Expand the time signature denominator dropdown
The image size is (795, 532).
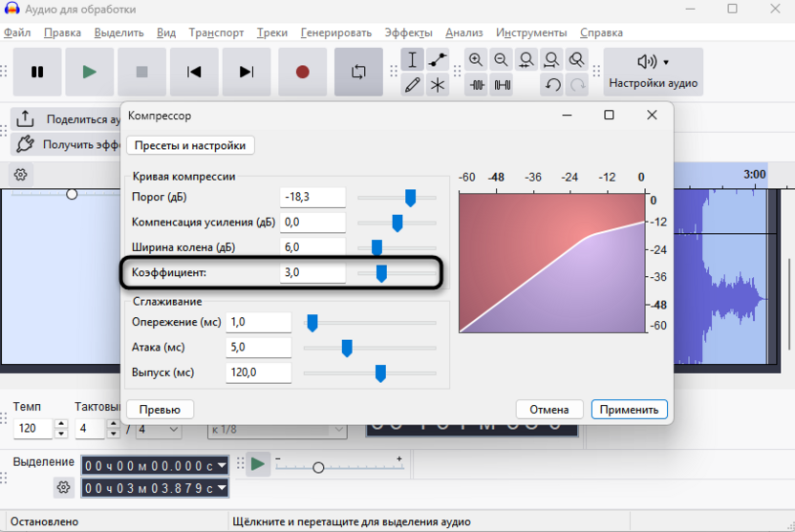point(173,429)
